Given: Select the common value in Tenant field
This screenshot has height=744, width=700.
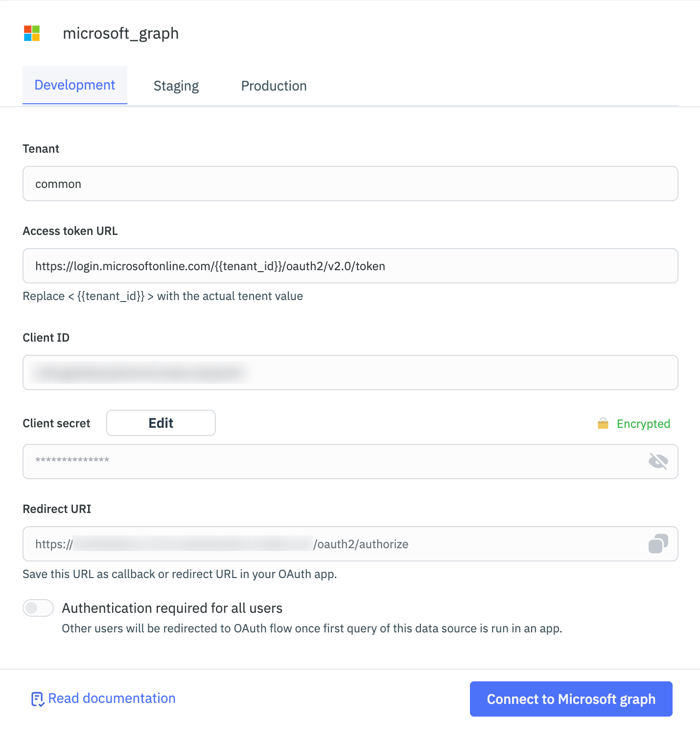Looking at the screenshot, I should tap(58, 184).
